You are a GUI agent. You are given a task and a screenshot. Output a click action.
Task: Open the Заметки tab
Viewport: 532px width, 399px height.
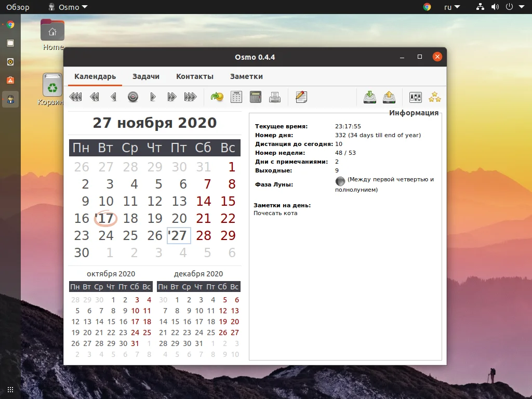[x=246, y=76]
